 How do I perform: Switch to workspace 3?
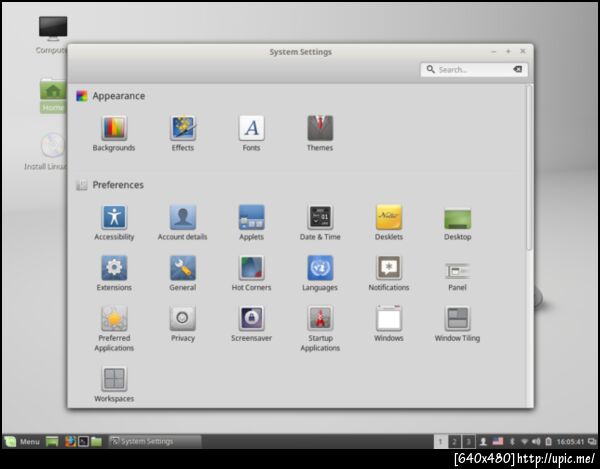[x=468, y=442]
